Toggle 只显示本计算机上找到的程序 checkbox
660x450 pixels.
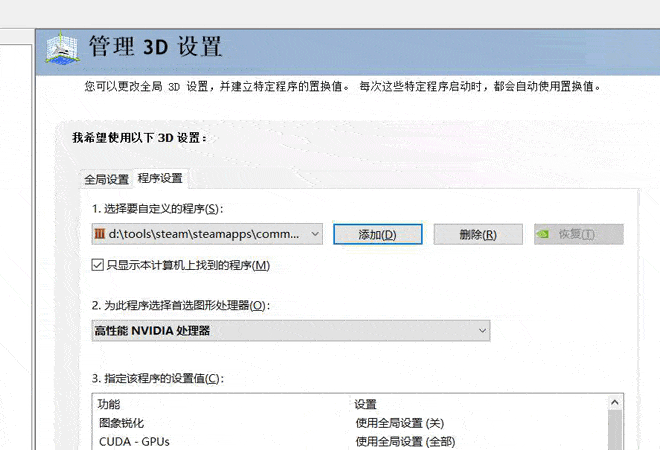(98, 265)
